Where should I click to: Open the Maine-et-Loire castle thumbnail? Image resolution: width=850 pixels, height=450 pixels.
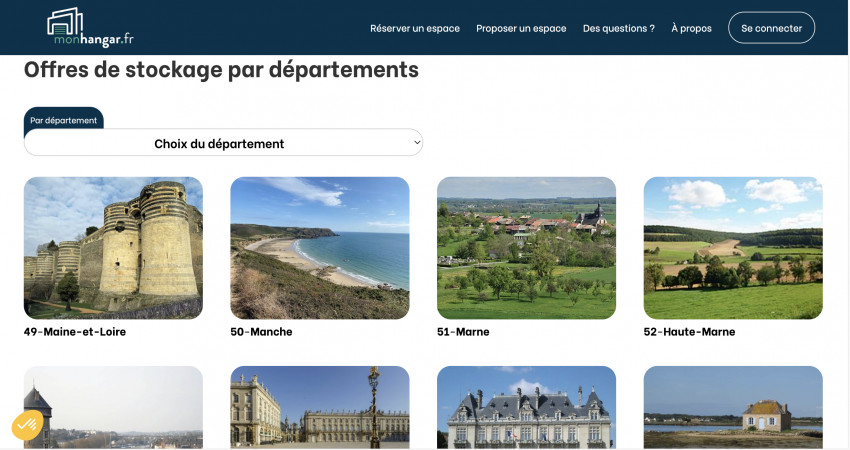pyautogui.click(x=113, y=247)
